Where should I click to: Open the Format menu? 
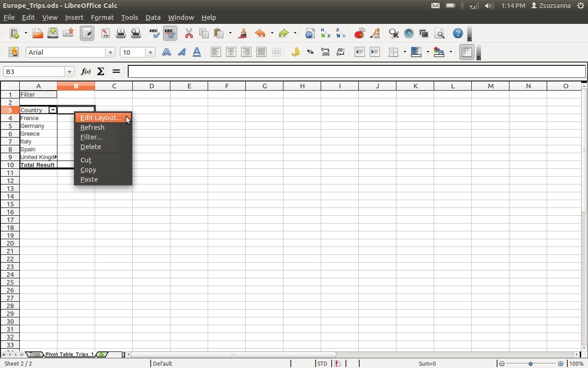click(x=102, y=17)
